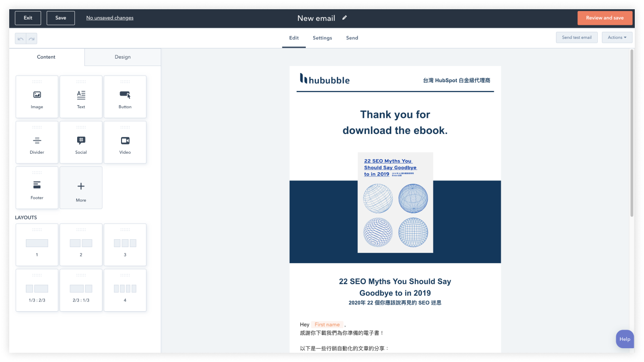Add an Image block to the email

37,97
